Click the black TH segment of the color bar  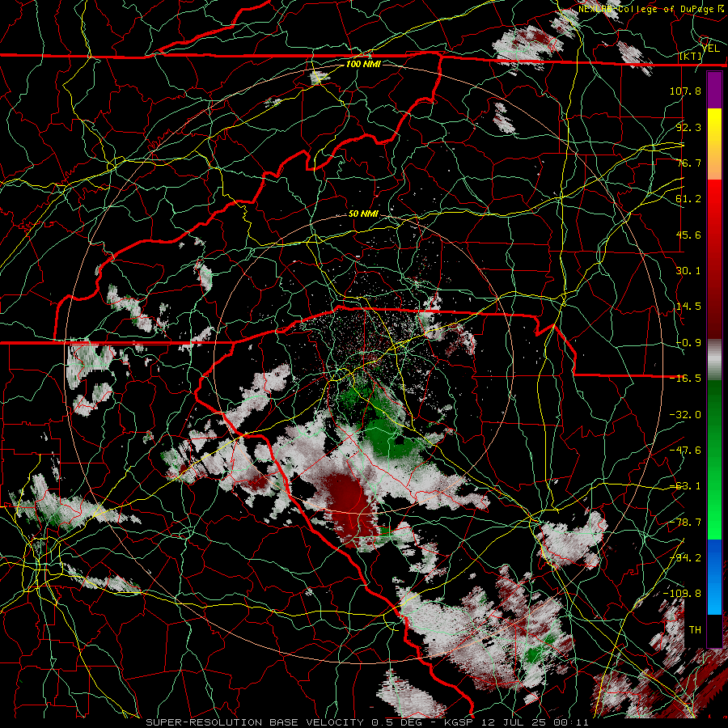(714, 630)
